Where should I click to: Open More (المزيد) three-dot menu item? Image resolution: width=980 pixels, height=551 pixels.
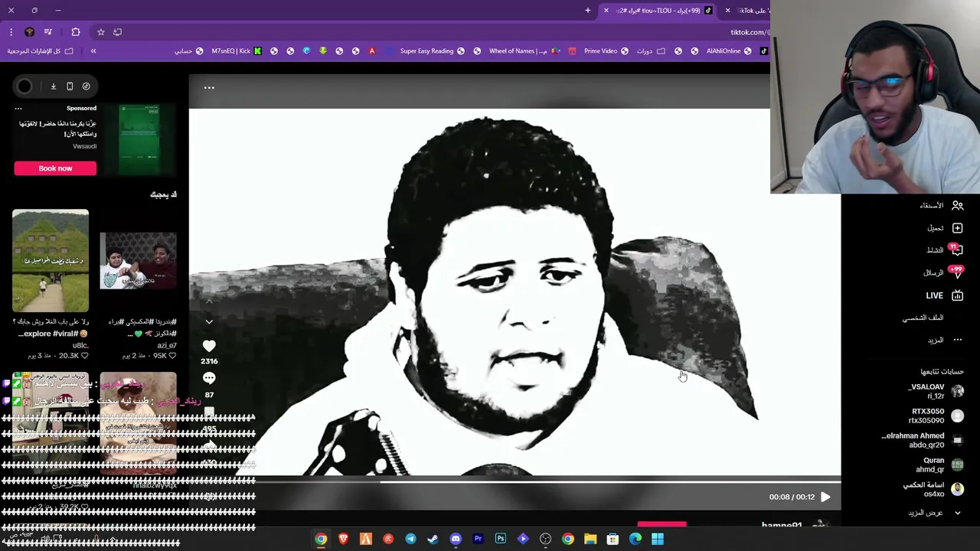pyautogui.click(x=945, y=340)
